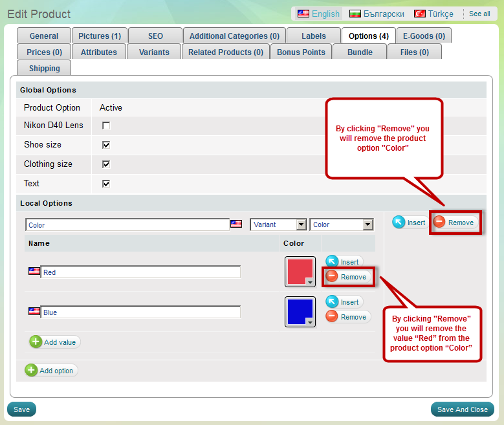Switch to the Shipping tab
The width and height of the screenshot is (504, 425).
pyautogui.click(x=44, y=69)
